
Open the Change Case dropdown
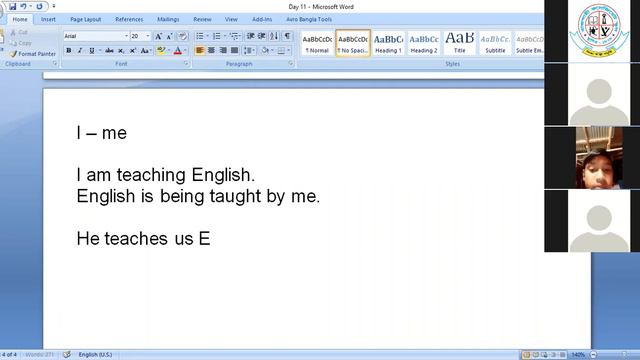click(x=146, y=51)
